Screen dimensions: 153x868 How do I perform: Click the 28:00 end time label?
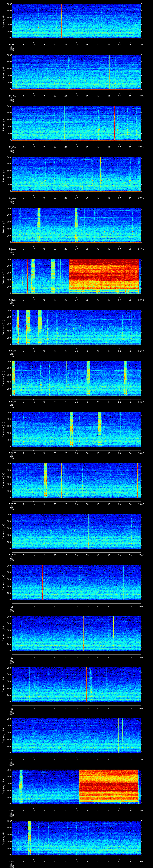click(141, 606)
